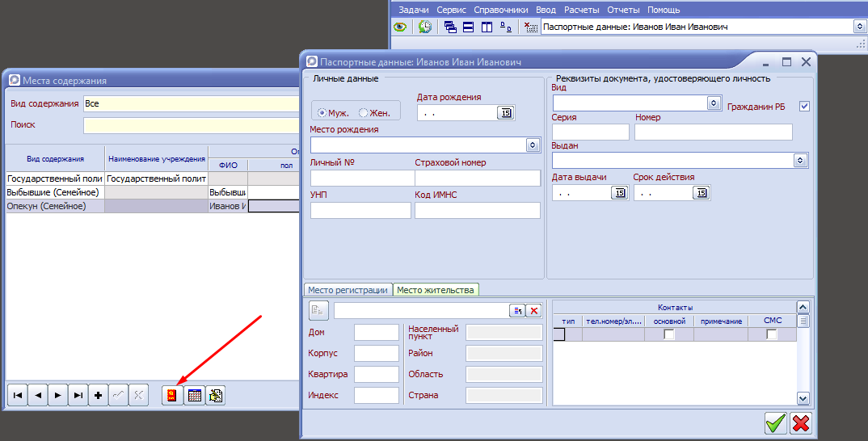Expand the Выдан dropdown list
The width and height of the screenshot is (868, 441).
pyautogui.click(x=800, y=161)
